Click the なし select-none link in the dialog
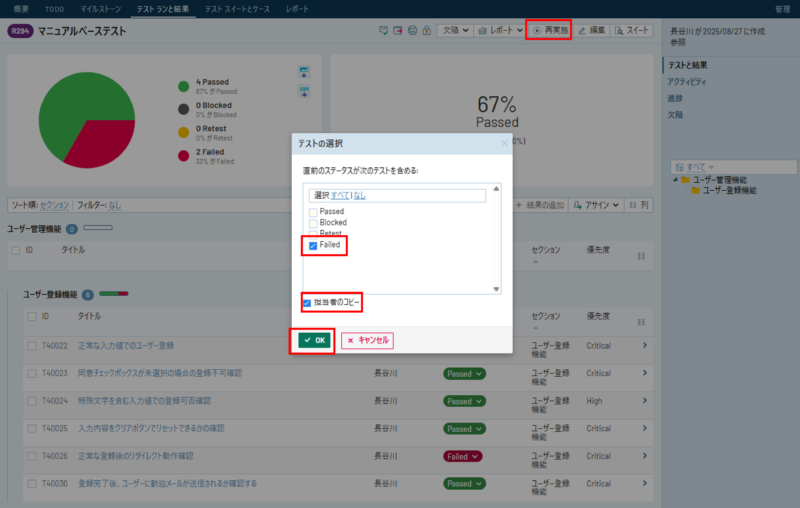The image size is (800, 508). (x=360, y=195)
